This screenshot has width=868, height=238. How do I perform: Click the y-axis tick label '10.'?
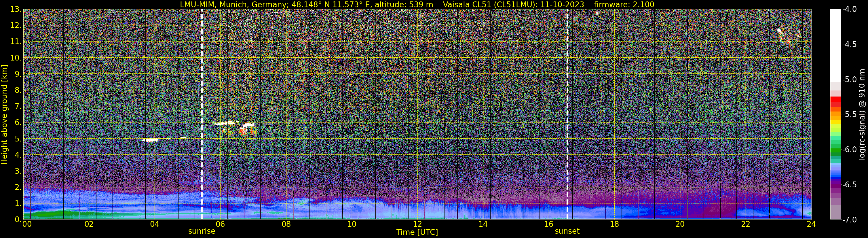point(16,58)
